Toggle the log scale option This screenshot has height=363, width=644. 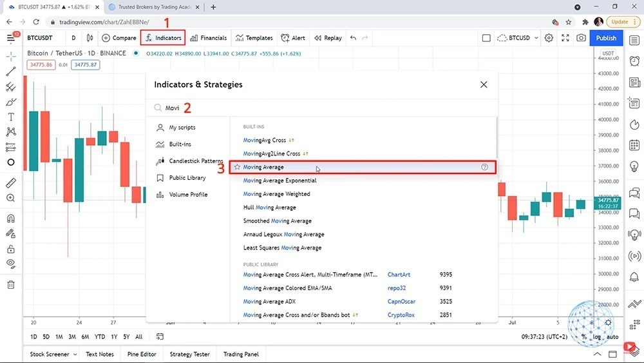pyautogui.click(x=597, y=337)
